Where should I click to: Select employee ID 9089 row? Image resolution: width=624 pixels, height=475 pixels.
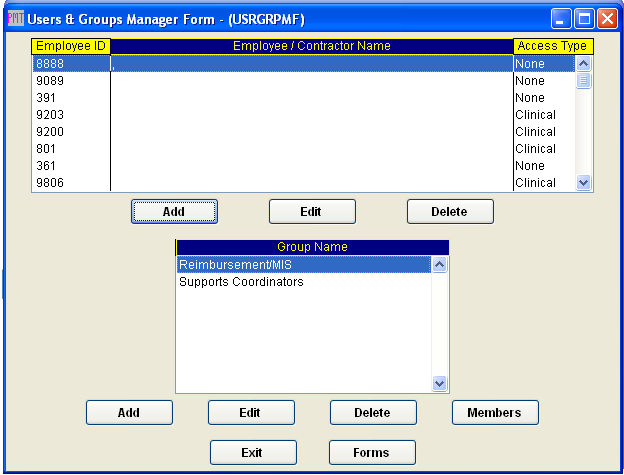300,81
